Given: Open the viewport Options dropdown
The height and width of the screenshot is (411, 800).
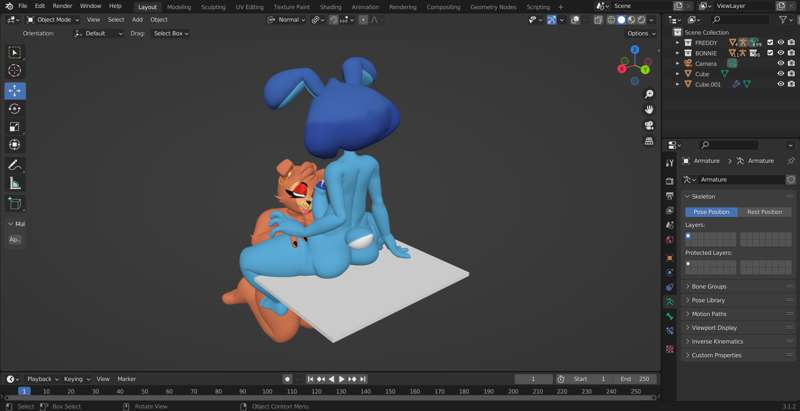Looking at the screenshot, I should [x=641, y=34].
